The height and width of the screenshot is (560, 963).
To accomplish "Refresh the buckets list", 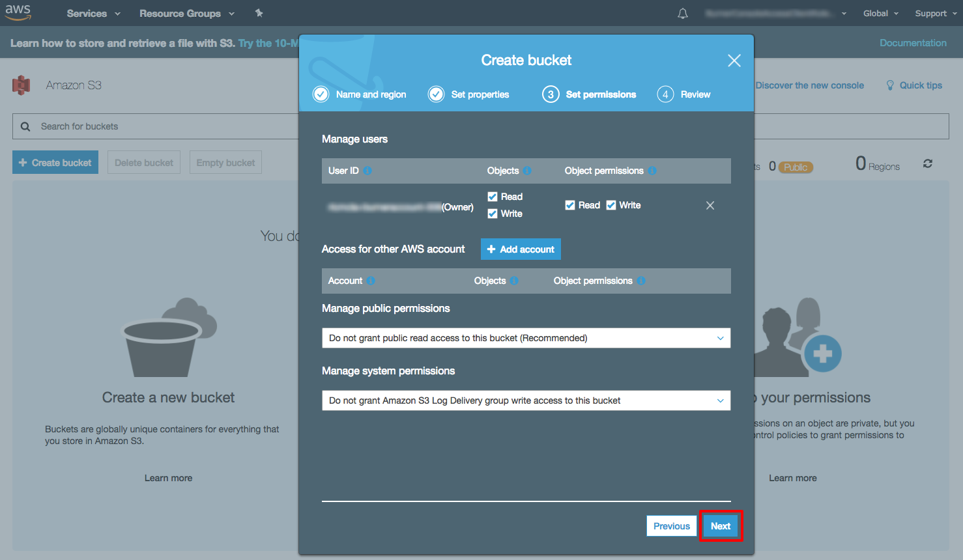I will [927, 163].
